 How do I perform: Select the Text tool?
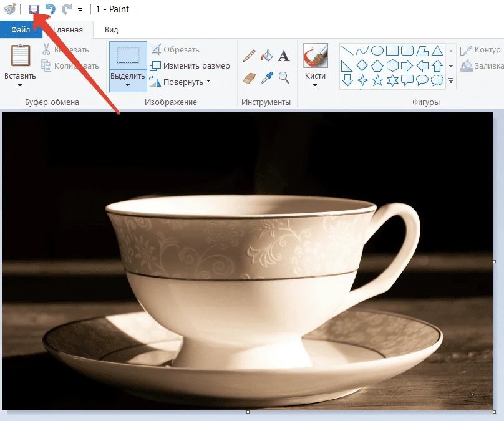(x=284, y=56)
